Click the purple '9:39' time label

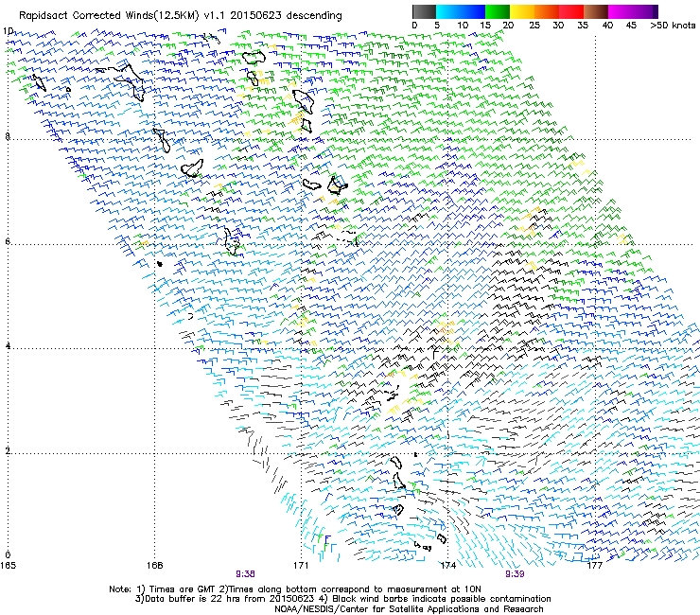515,574
